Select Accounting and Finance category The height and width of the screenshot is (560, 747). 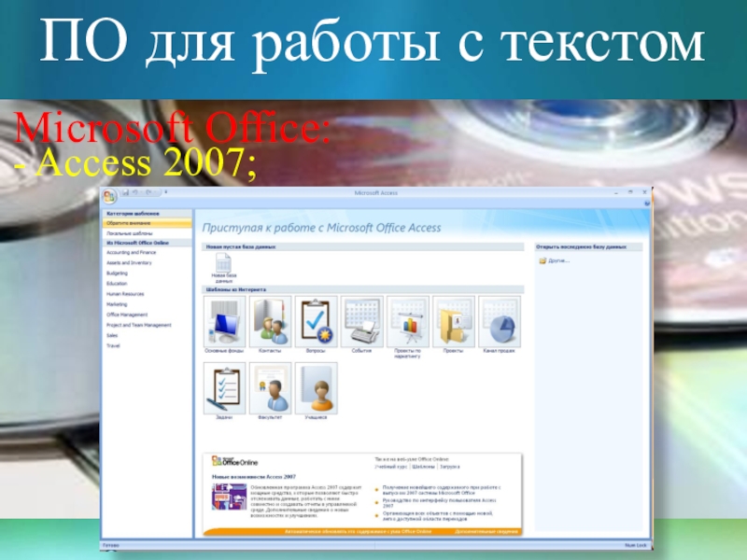tap(131, 252)
